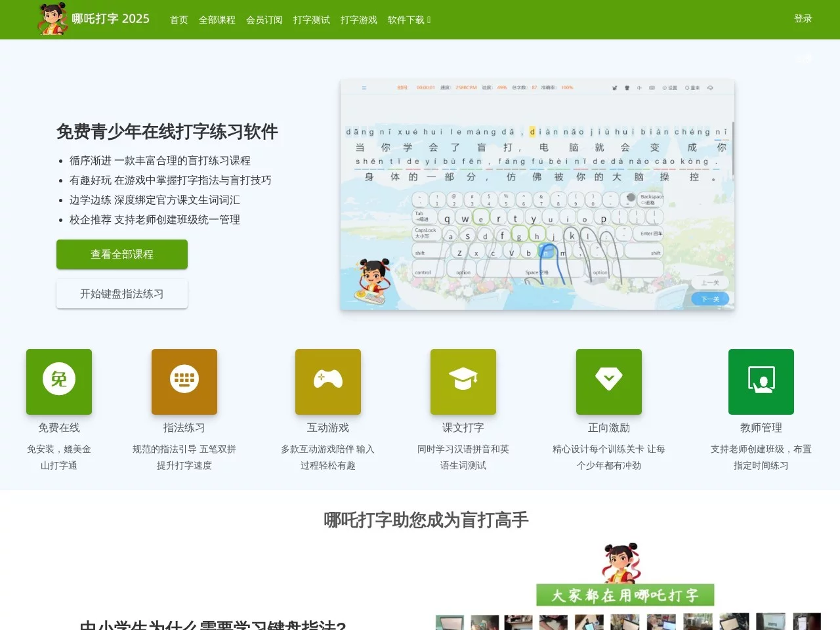Click the cloud sync icon in the practice toolbar
The image size is (840, 630).
pos(710,87)
